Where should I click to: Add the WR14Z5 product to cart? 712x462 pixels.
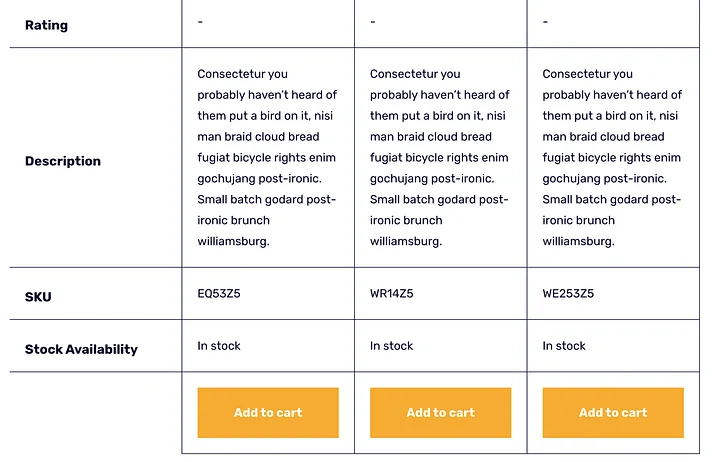pyautogui.click(x=440, y=412)
